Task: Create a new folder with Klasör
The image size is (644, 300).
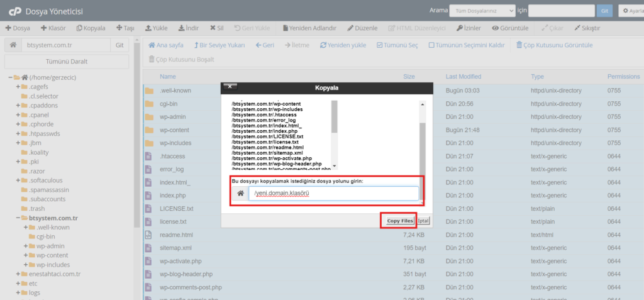Action: tap(53, 28)
